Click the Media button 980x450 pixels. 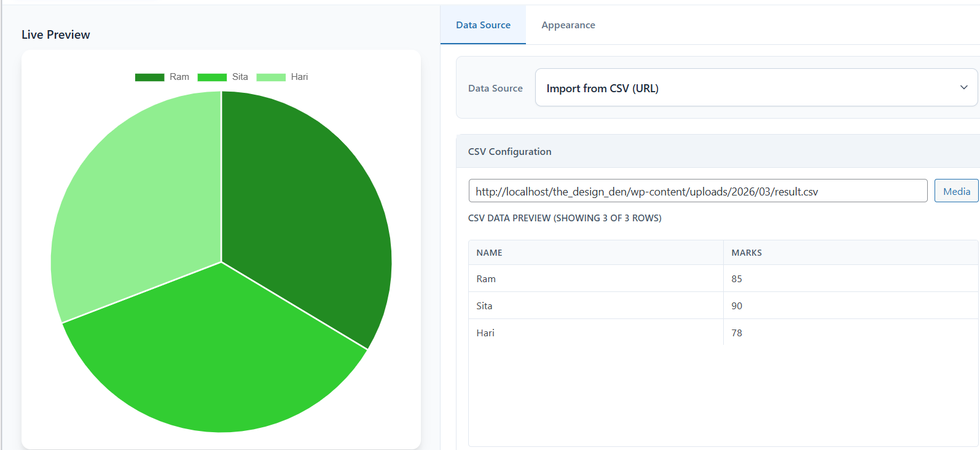click(x=956, y=191)
